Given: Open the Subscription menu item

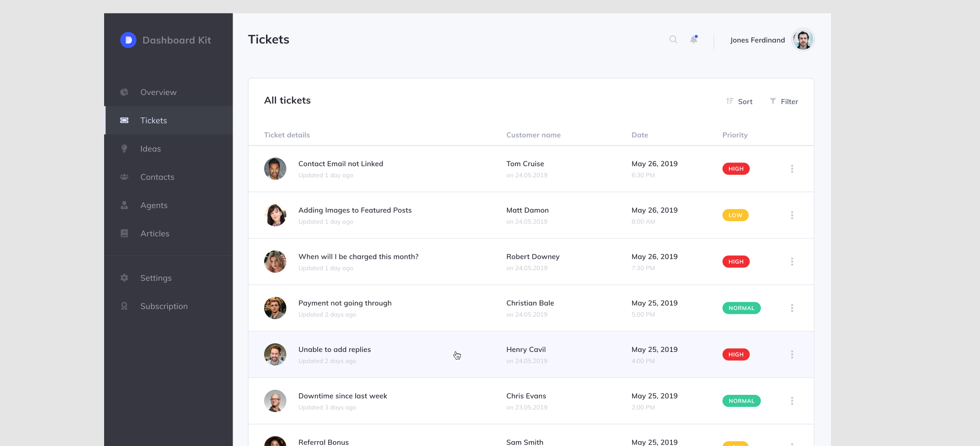Looking at the screenshot, I should coord(168,306).
